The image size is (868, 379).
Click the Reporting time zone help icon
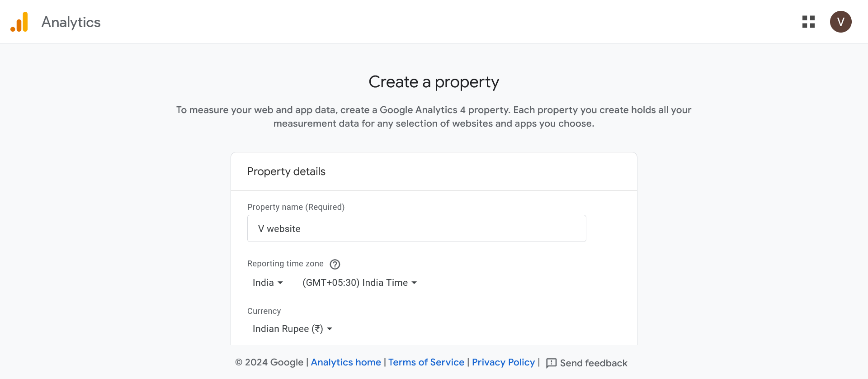tap(335, 264)
